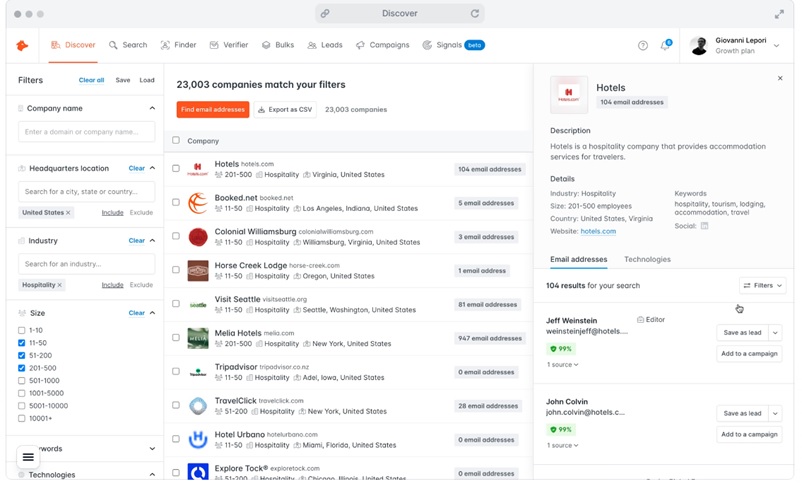Click the Visit Seattle logo

click(x=197, y=304)
